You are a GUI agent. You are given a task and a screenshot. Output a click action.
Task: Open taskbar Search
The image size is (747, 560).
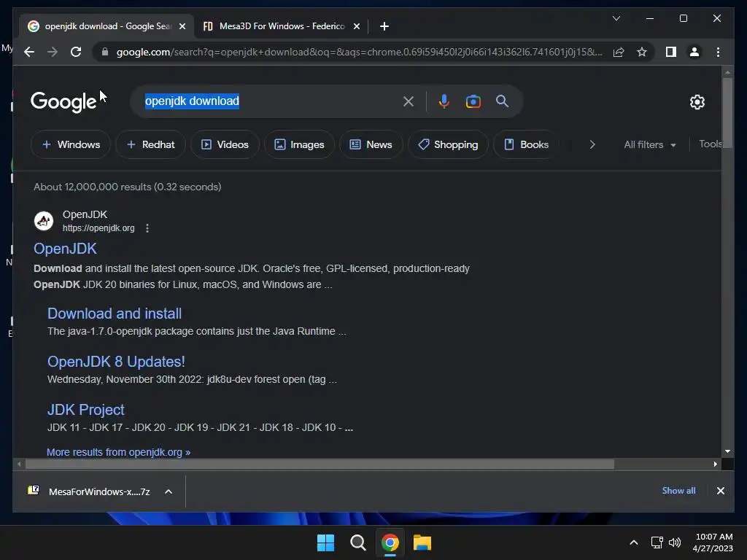click(357, 542)
